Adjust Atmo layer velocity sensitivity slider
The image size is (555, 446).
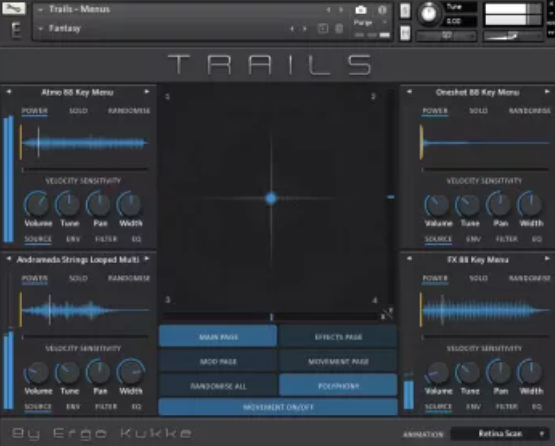coord(84,170)
